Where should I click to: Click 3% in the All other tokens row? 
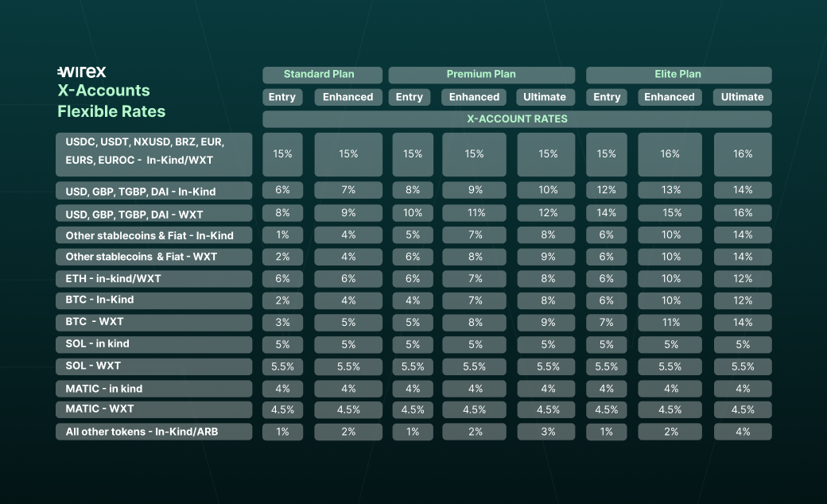[x=546, y=432]
